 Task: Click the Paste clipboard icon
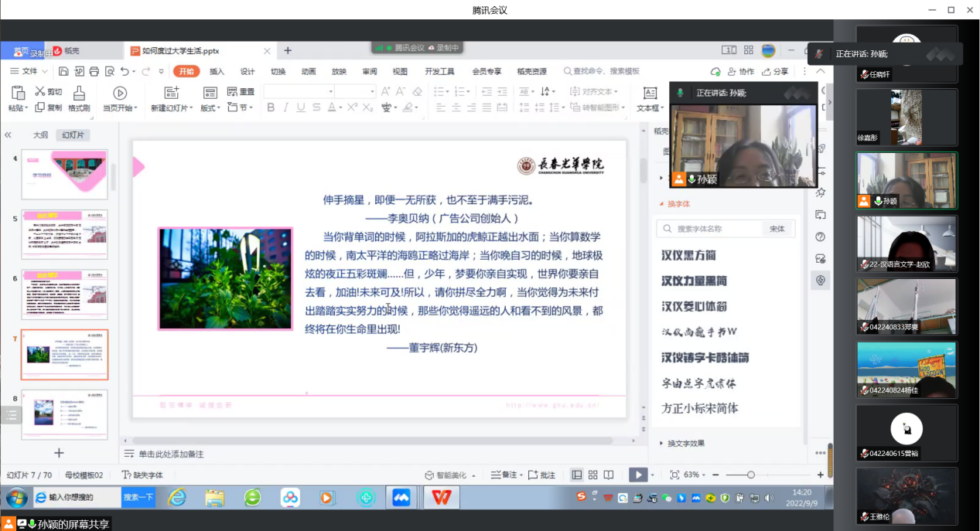pos(17,93)
